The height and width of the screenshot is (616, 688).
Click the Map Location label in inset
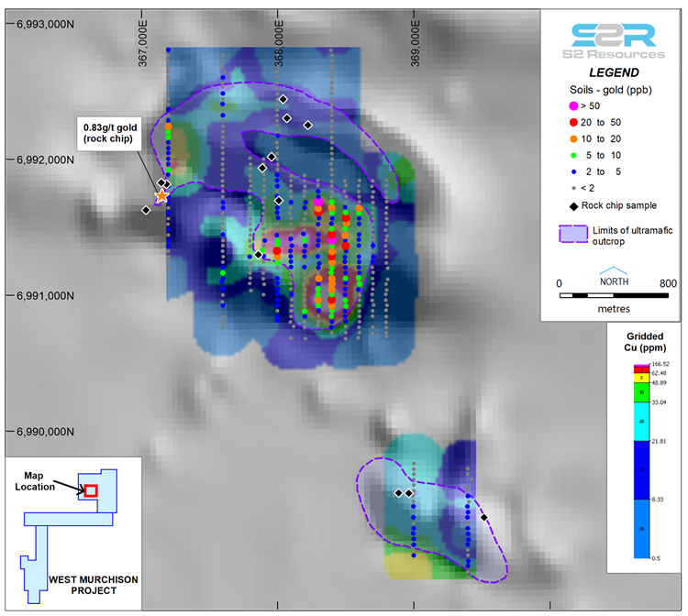point(35,481)
